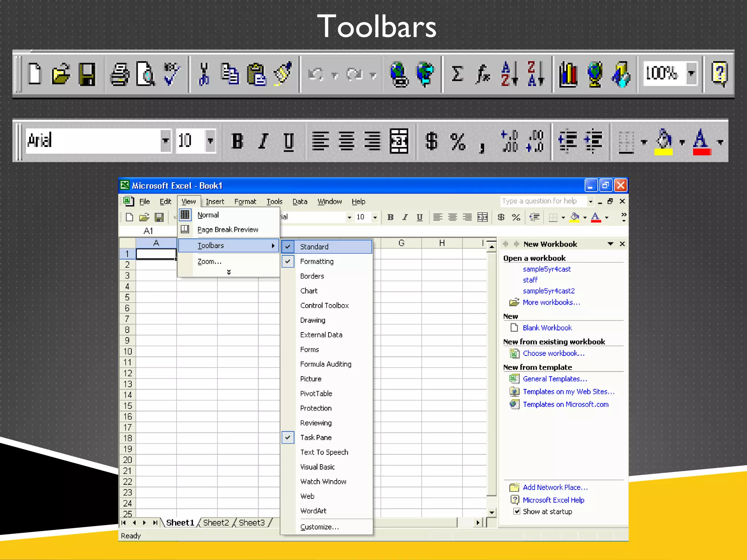Open the Format menu
747x560 pixels.
point(245,202)
